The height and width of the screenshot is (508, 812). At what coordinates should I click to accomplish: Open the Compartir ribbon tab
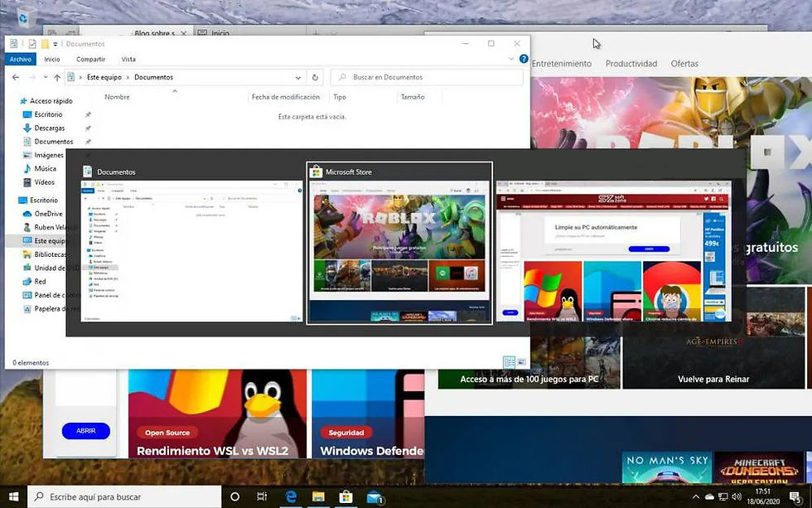click(90, 60)
